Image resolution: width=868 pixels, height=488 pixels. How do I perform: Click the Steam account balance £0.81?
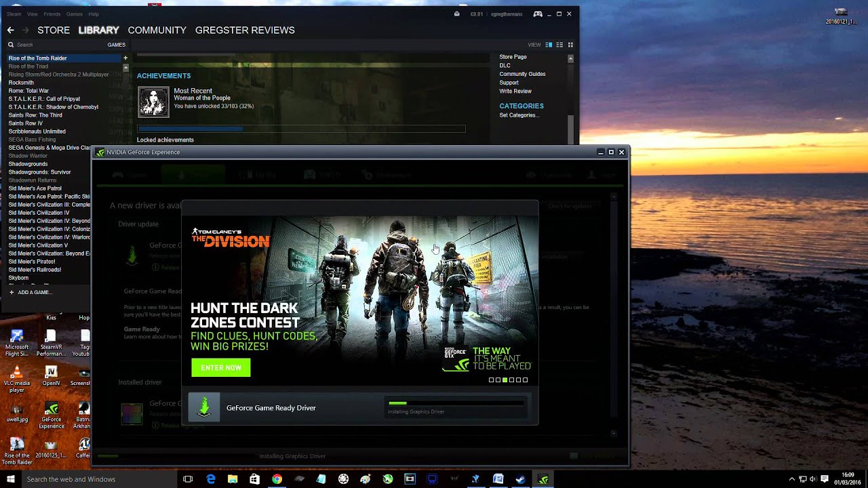(x=477, y=14)
